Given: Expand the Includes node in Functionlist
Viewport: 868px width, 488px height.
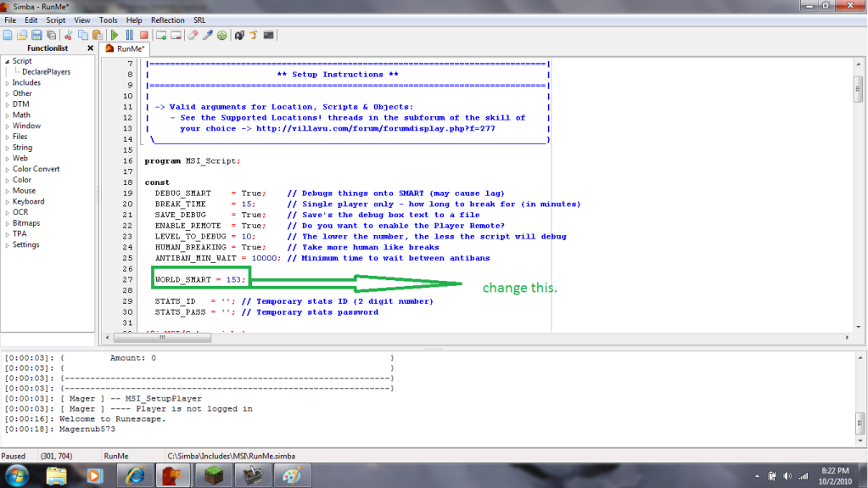Looking at the screenshot, I should (7, 82).
